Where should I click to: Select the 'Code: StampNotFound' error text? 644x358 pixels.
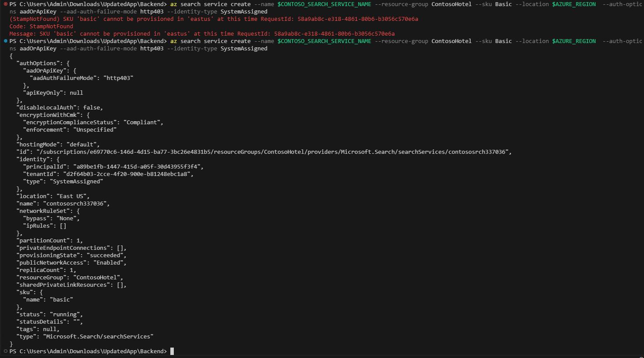point(41,27)
